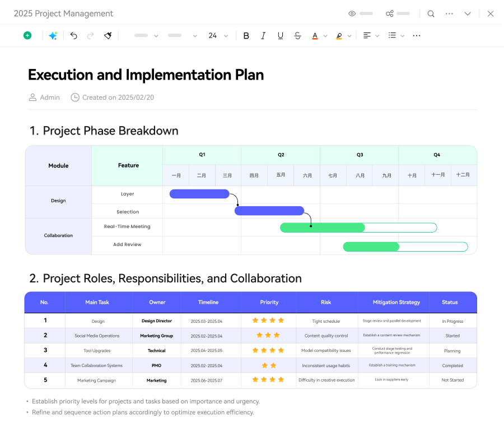Image resolution: width=504 pixels, height=427 pixels.
Task: Open the AI sparkle assistant
Action: (x=53, y=35)
